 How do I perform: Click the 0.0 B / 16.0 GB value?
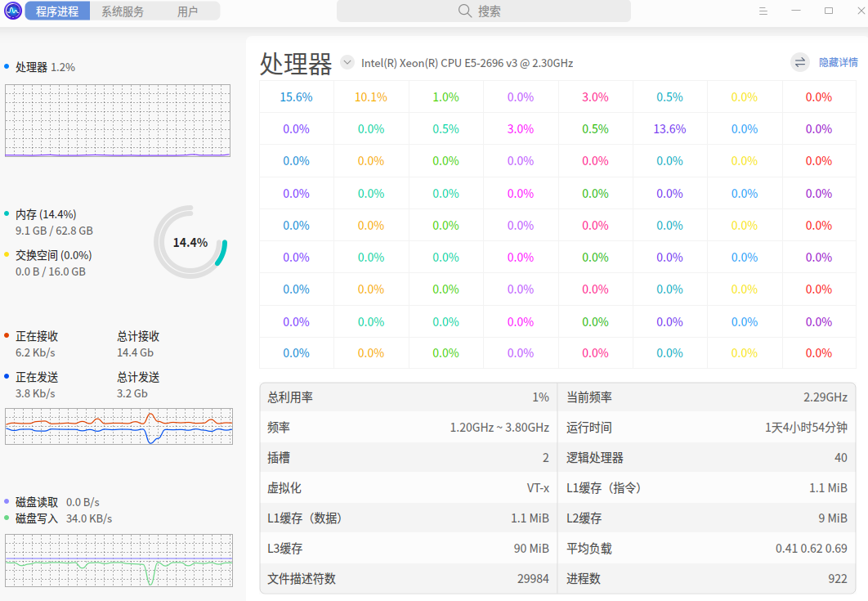coord(51,271)
